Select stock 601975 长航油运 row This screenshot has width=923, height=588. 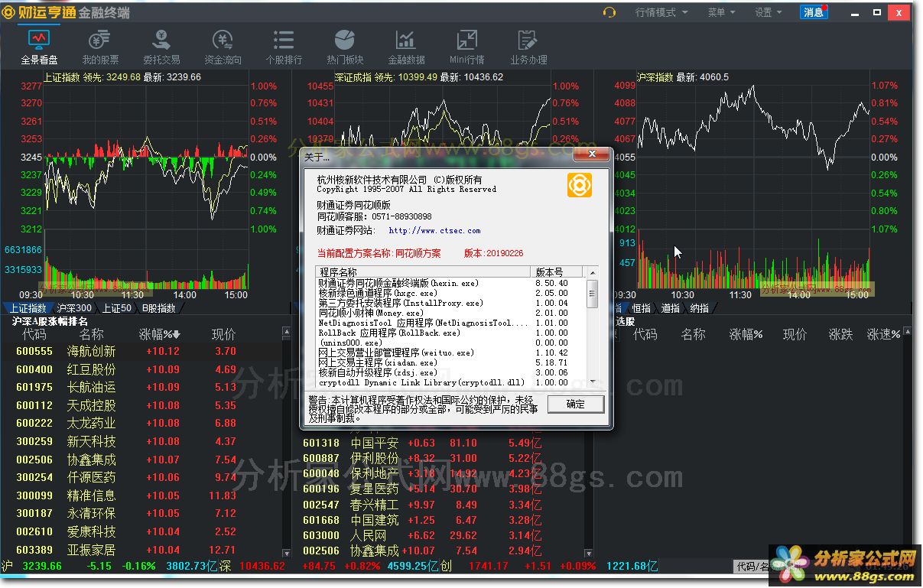pyautogui.click(x=141, y=387)
